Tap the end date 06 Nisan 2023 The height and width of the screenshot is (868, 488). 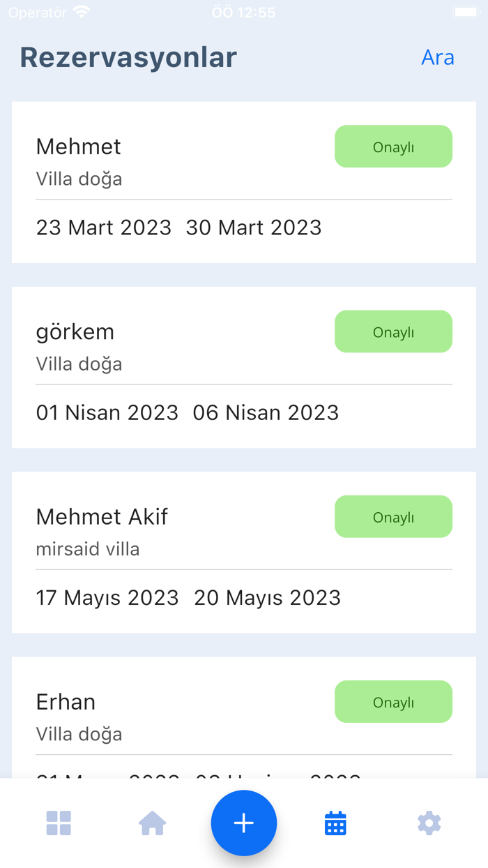(x=266, y=412)
